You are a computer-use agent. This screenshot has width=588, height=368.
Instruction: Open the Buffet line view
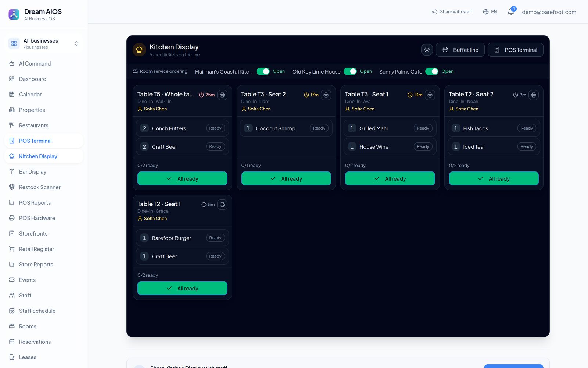pos(460,50)
